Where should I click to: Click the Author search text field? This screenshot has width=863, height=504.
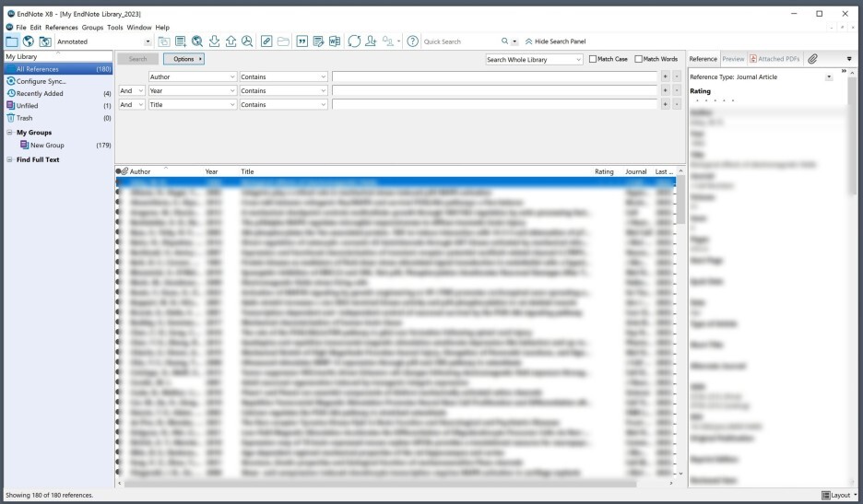pyautogui.click(x=494, y=77)
